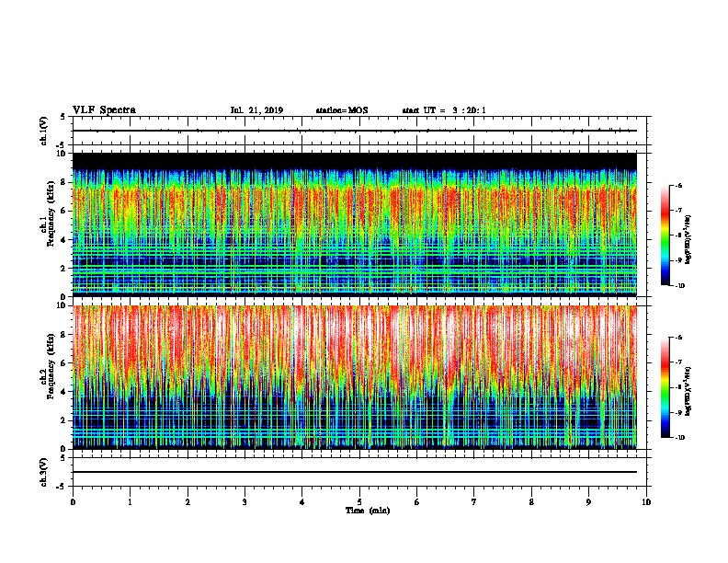728x563 pixels.
Task: Click the time axis tick label "3"
Action: 245,502
